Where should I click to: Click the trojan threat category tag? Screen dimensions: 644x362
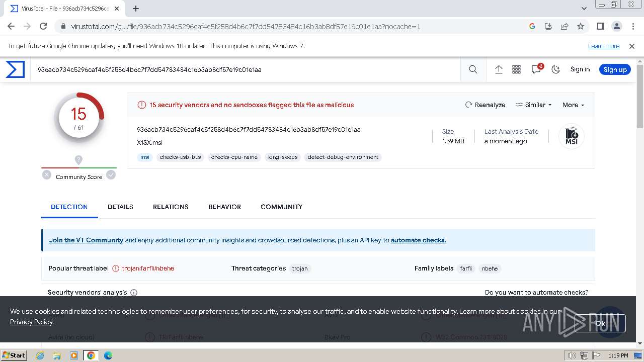point(300,268)
